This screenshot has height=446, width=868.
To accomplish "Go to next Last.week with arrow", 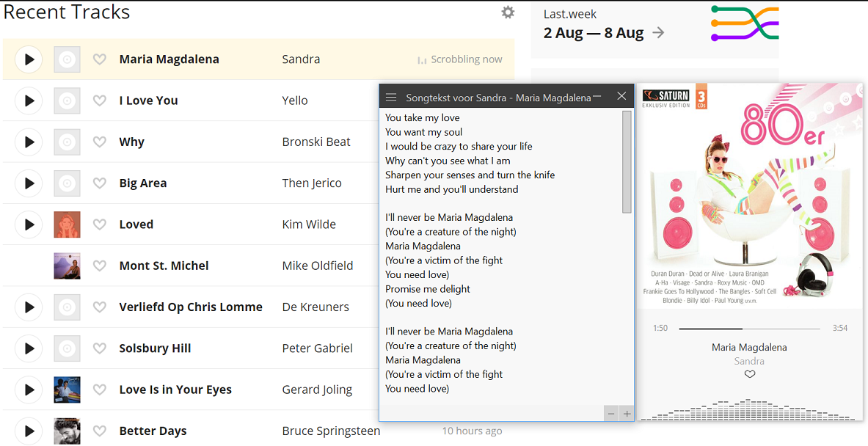I will (x=658, y=33).
